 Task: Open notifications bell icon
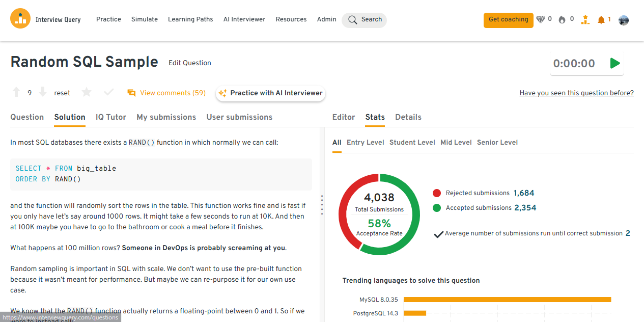[601, 20]
